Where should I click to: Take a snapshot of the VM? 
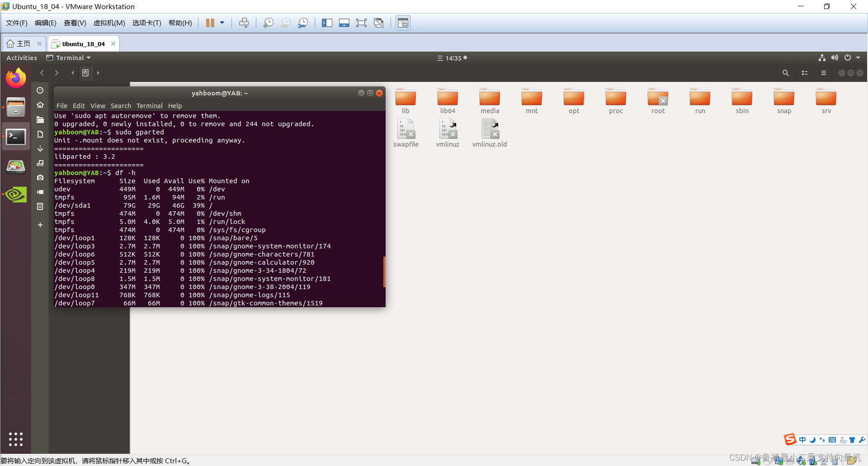[268, 23]
